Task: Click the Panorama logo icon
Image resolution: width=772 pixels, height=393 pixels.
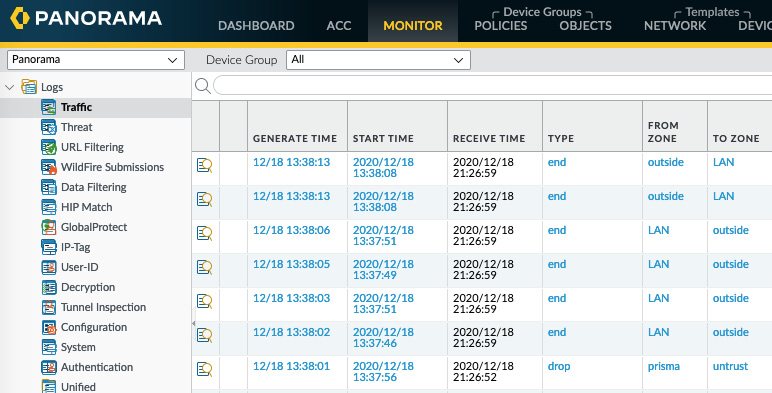Action: coord(20,18)
